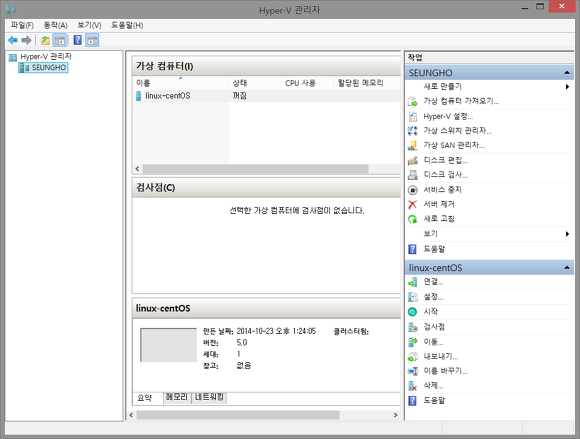The height and width of the screenshot is (439, 580).
Task: Click 이동 move action for linux-centOS
Action: [x=433, y=342]
